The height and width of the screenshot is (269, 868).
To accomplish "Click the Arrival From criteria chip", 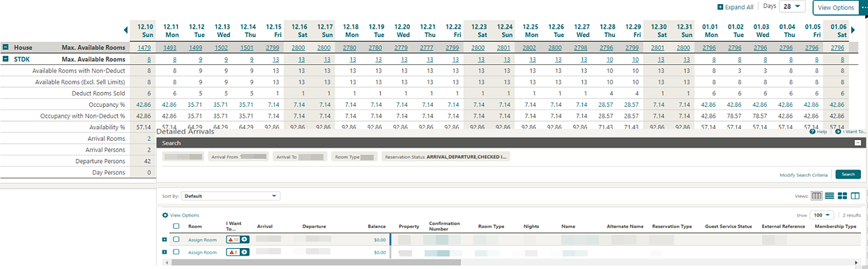I will pos(238,157).
